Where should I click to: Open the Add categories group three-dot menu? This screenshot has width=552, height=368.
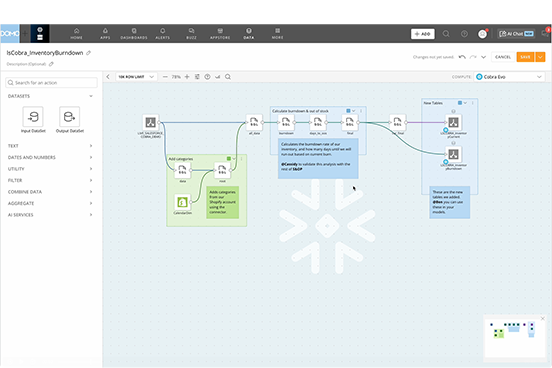pyautogui.click(x=242, y=159)
